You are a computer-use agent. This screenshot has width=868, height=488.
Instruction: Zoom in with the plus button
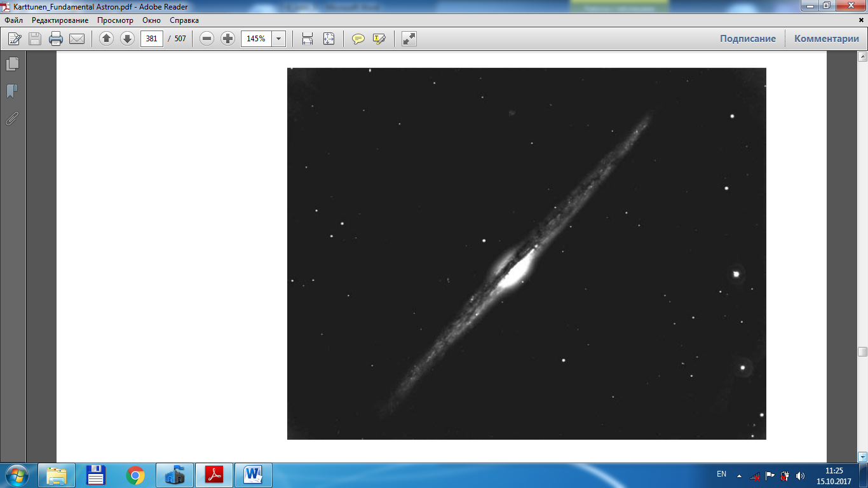tap(227, 39)
